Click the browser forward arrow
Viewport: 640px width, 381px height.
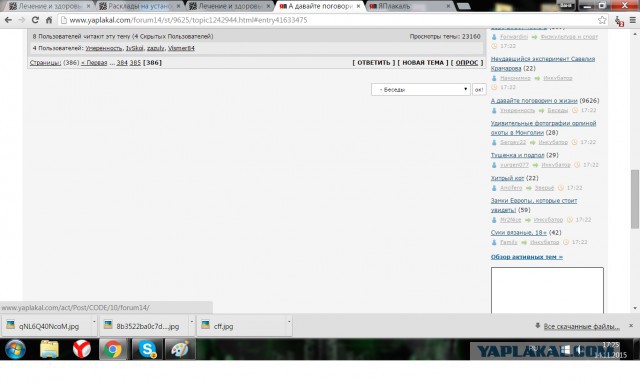tap(21, 20)
